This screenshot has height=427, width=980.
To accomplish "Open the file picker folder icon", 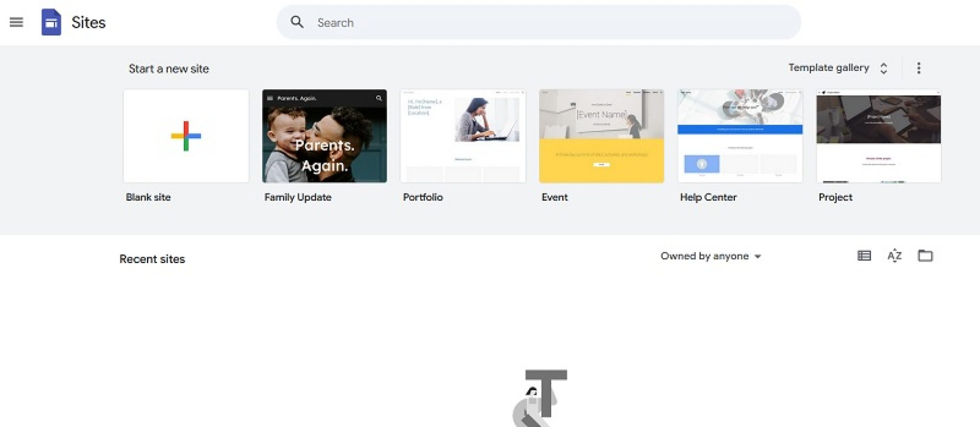I will coord(925,256).
